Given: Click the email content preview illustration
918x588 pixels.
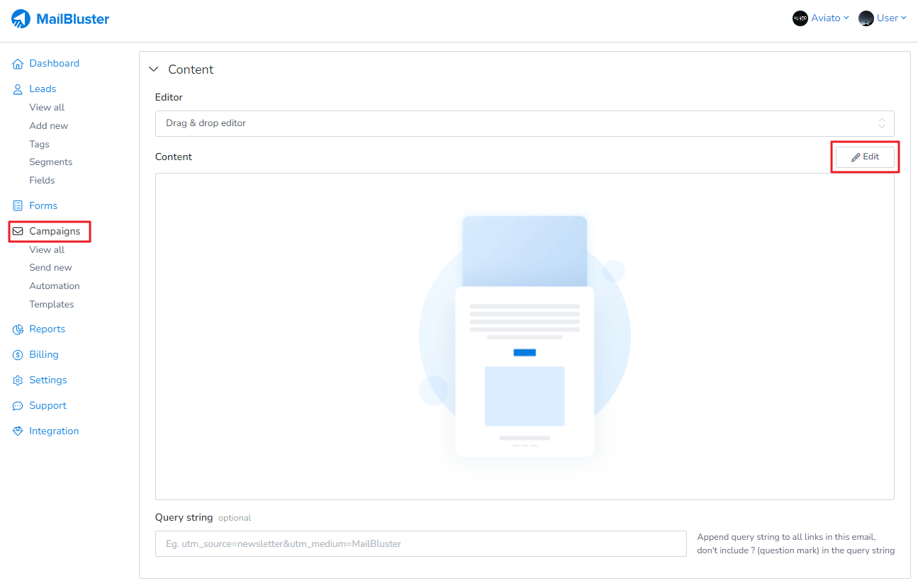Looking at the screenshot, I should 524,337.
